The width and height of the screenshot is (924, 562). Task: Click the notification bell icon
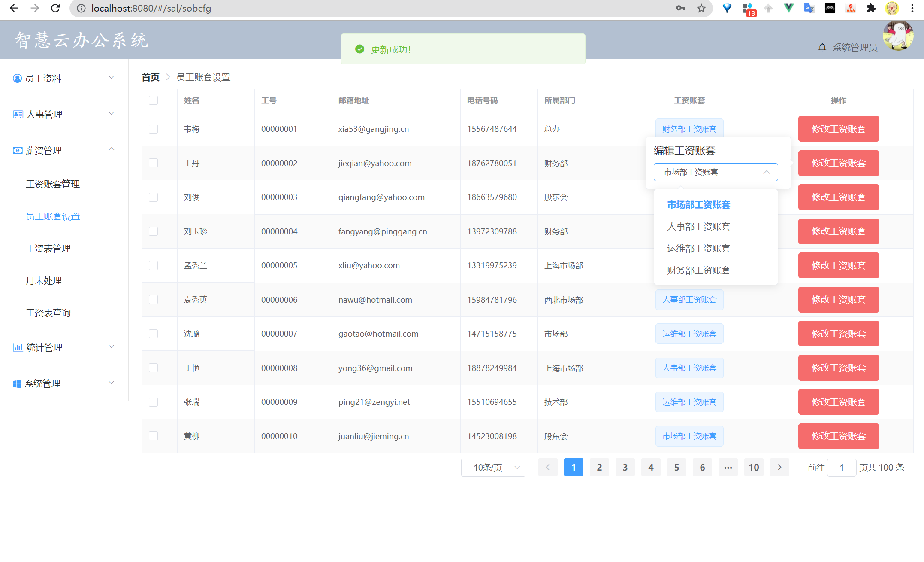coord(822,47)
